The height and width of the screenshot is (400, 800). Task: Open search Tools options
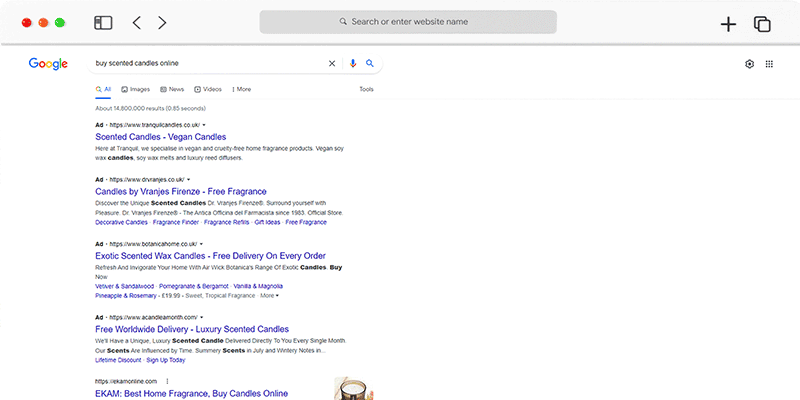tap(366, 89)
